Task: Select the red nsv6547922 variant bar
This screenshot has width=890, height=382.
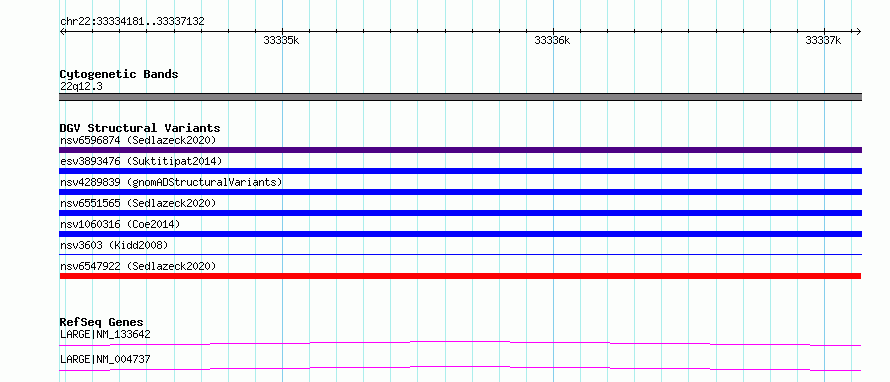Action: tap(460, 276)
